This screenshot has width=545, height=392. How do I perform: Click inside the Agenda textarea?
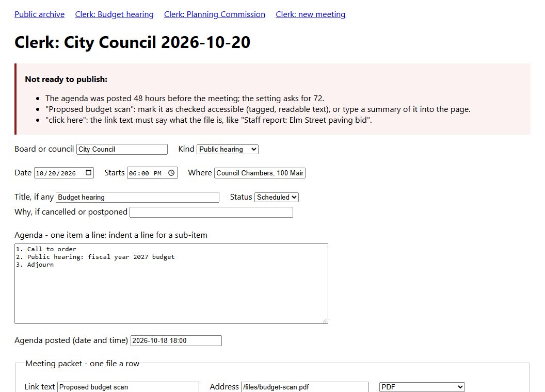click(171, 284)
